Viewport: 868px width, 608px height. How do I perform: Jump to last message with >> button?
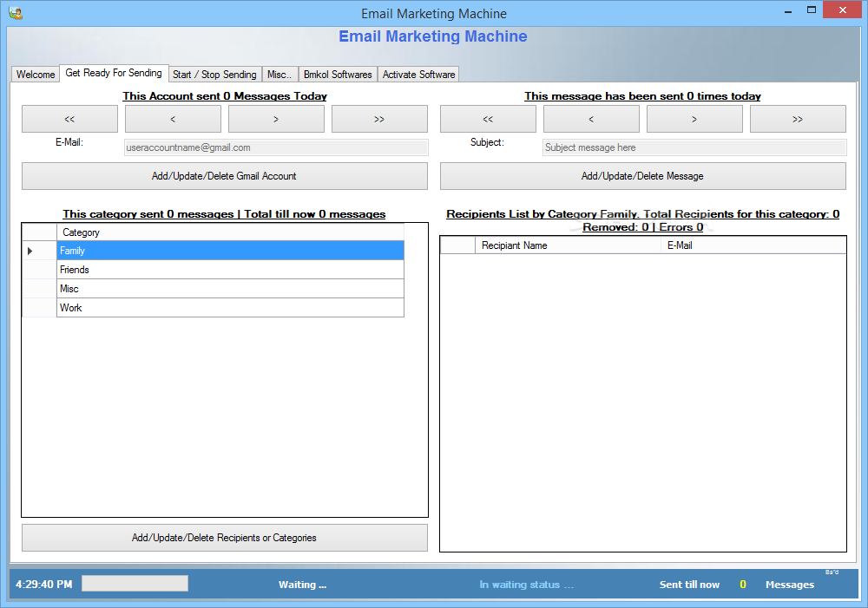point(799,119)
